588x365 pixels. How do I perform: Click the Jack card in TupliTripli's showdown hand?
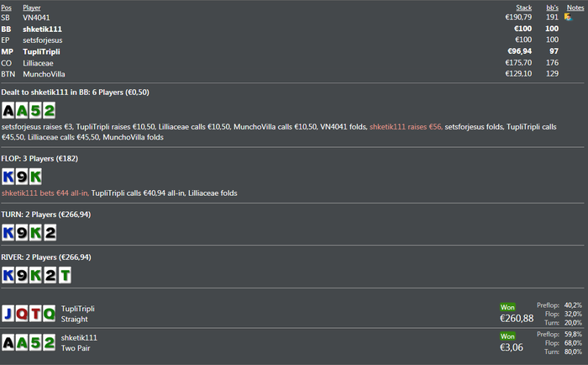[8, 314]
